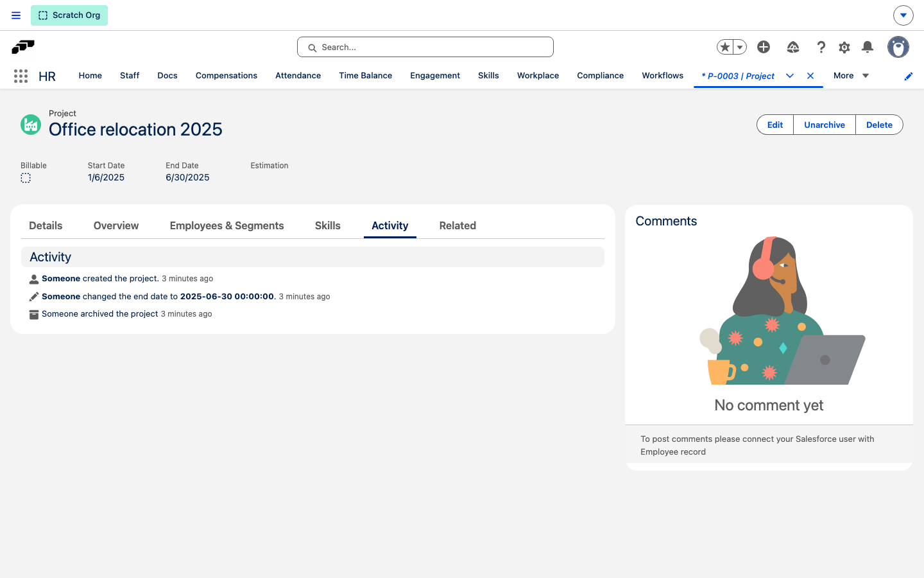Expand the top-right circular dropdown arrow
The image size is (924, 578).
[903, 15]
